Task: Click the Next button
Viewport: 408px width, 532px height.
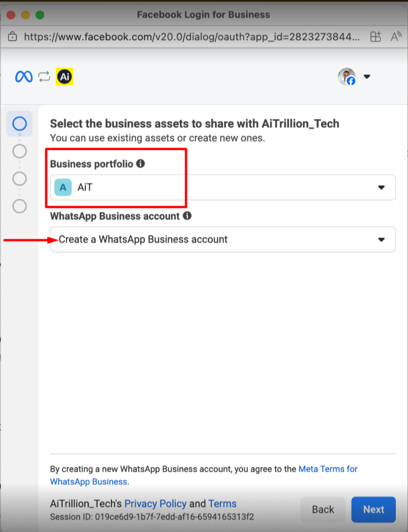Action: [x=373, y=509]
